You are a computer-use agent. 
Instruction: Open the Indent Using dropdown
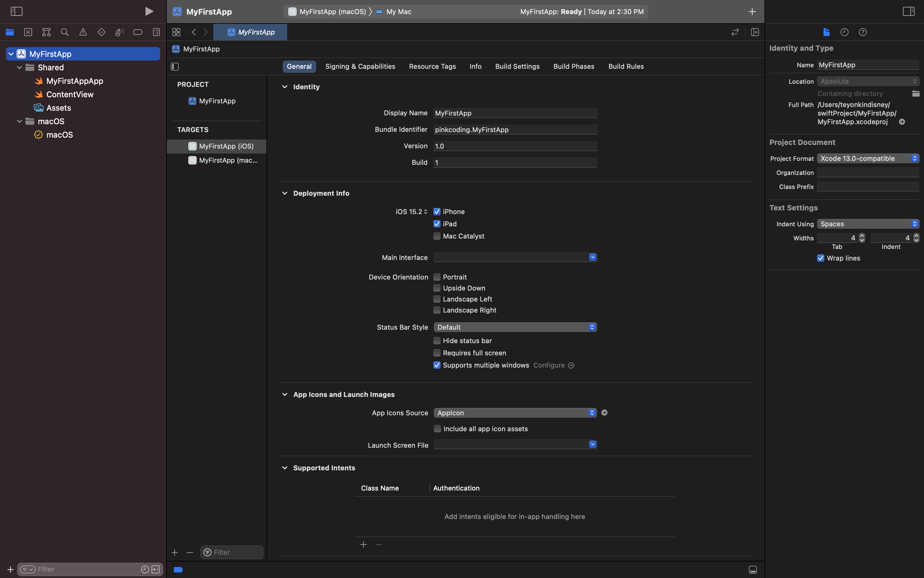pos(868,224)
